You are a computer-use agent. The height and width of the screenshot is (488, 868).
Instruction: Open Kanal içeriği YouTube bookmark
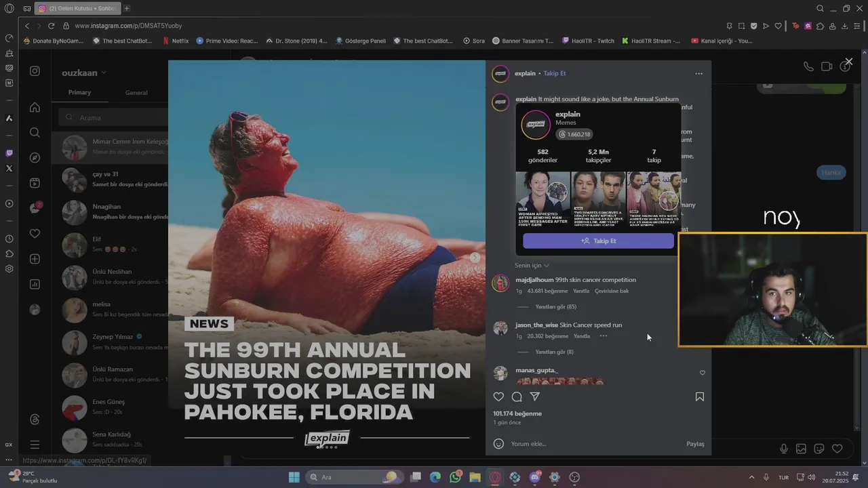click(x=722, y=41)
